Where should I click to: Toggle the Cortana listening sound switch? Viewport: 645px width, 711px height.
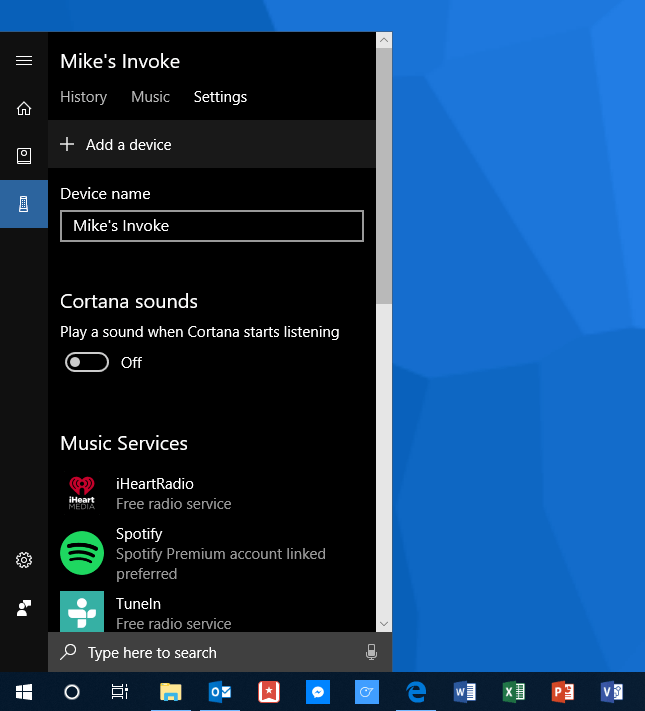click(87, 362)
